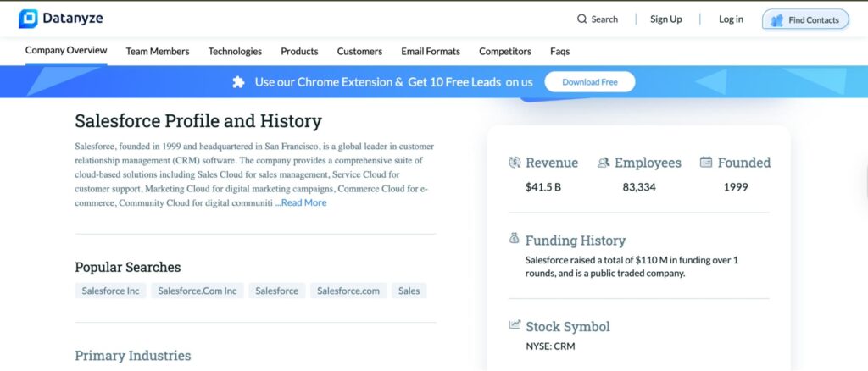Select the Salesforce Inc search tag

pos(111,291)
